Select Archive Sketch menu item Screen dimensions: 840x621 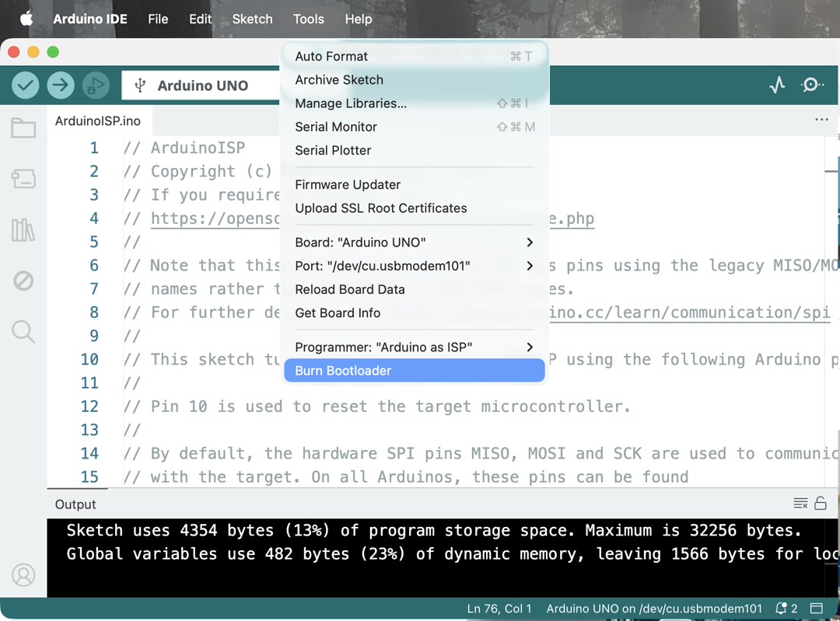[x=415, y=80]
